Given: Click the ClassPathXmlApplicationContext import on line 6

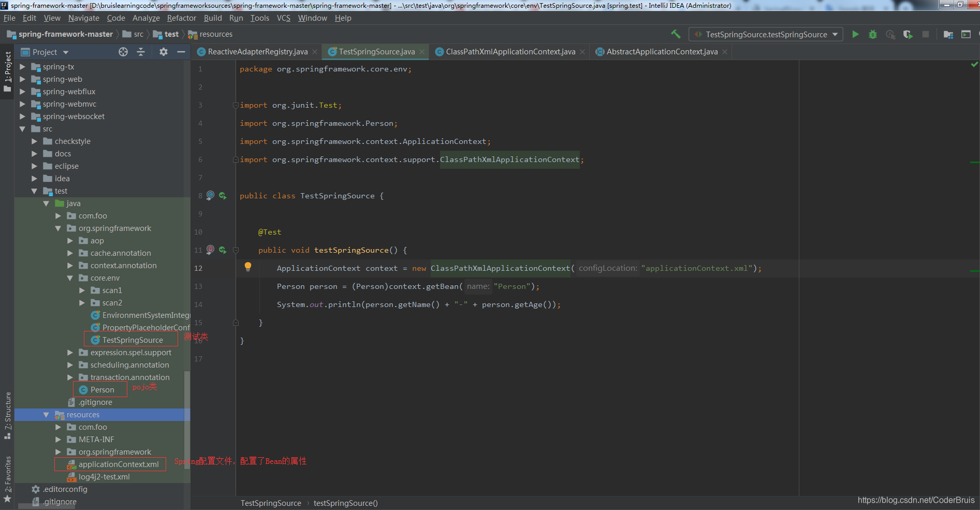Looking at the screenshot, I should pos(509,159).
